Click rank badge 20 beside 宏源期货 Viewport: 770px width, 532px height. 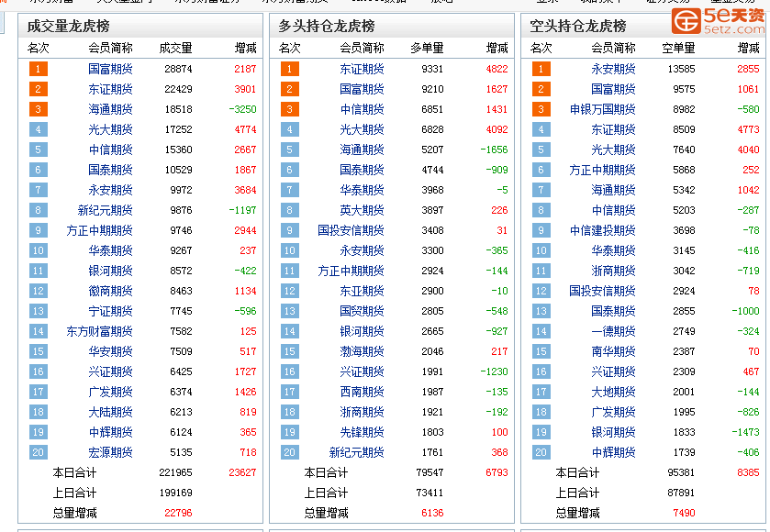point(39,452)
